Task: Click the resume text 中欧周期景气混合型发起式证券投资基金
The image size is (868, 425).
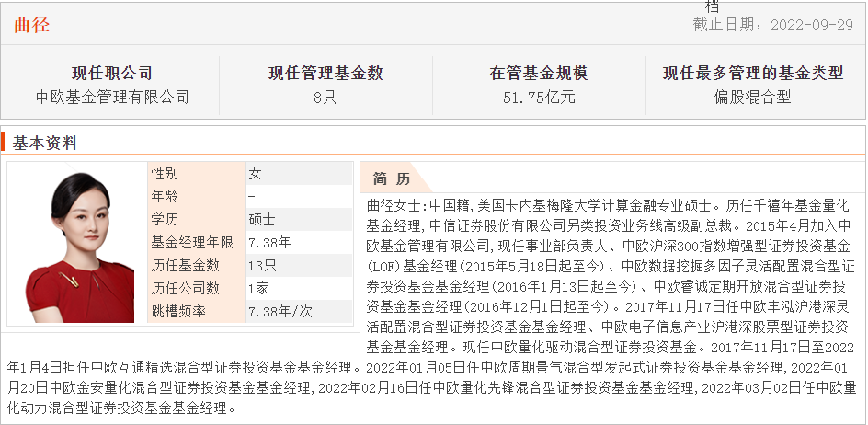Action: point(598,367)
